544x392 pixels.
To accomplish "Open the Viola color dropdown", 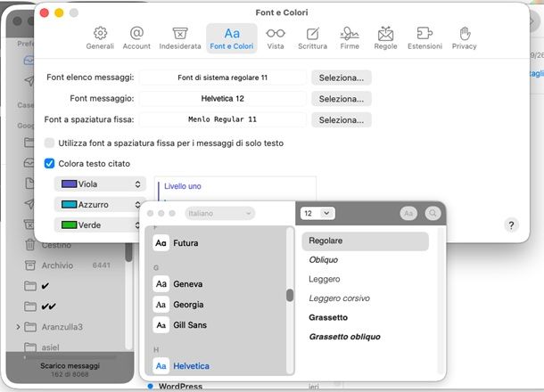I will [x=100, y=184].
